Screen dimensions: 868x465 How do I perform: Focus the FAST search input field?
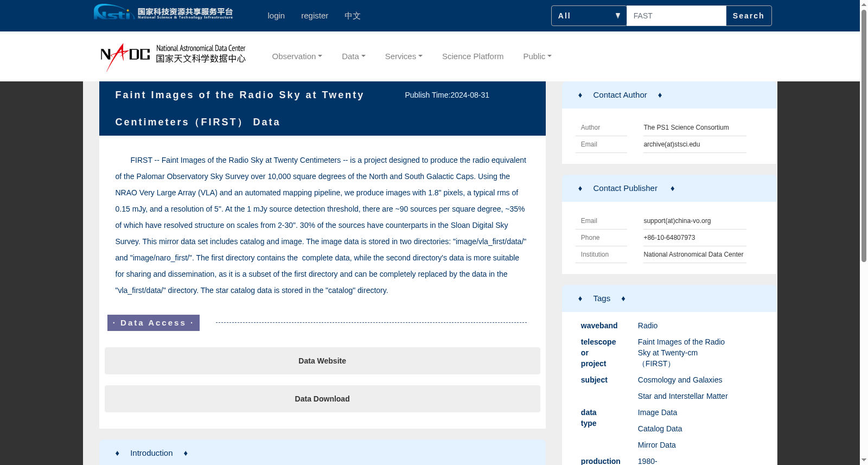coord(676,16)
